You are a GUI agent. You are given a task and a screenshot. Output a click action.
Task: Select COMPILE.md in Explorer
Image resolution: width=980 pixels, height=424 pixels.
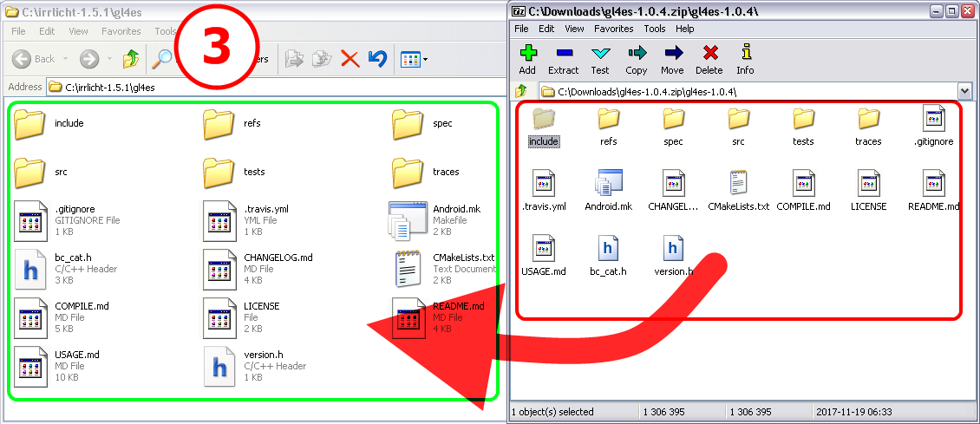click(x=62, y=317)
